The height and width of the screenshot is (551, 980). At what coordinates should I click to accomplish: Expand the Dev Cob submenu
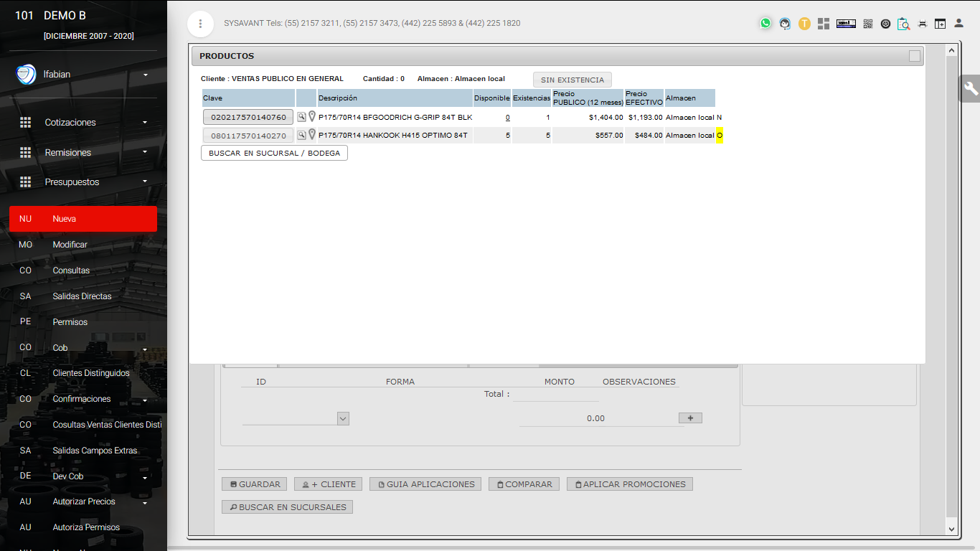[145, 479]
